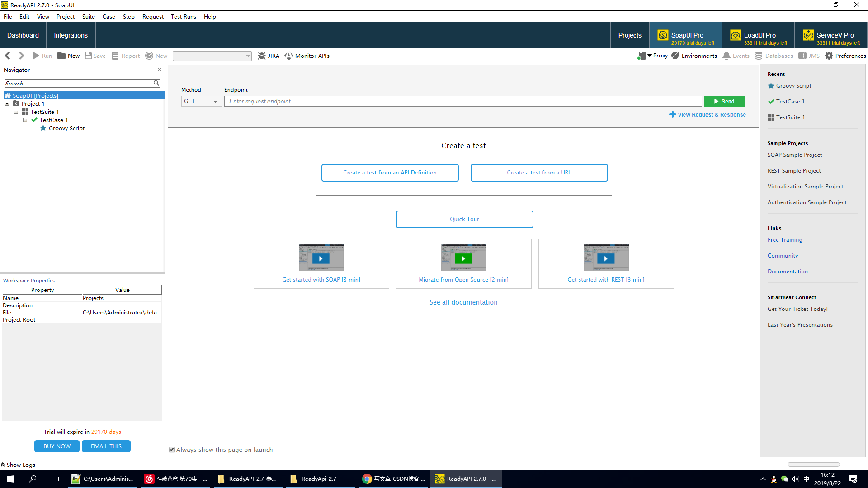Image resolution: width=868 pixels, height=488 pixels.
Task: Toggle 'Always show this page on launch'
Action: tap(172, 450)
